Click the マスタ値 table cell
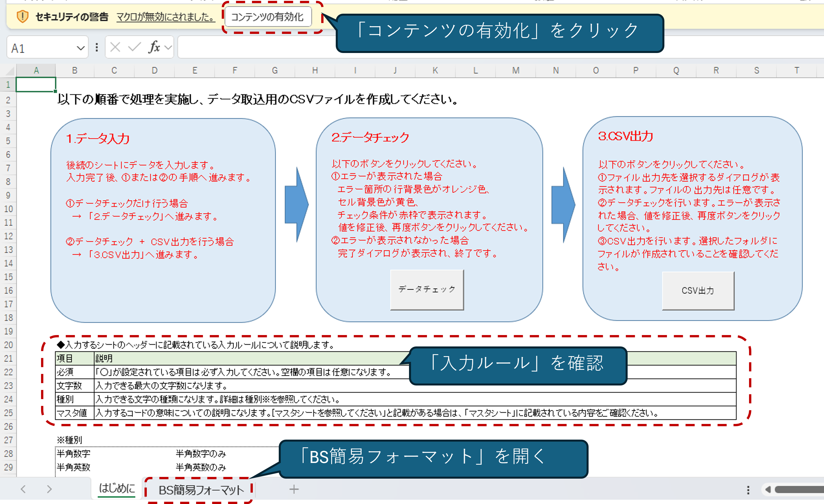Viewport: 824px width, 504px height. 75,413
